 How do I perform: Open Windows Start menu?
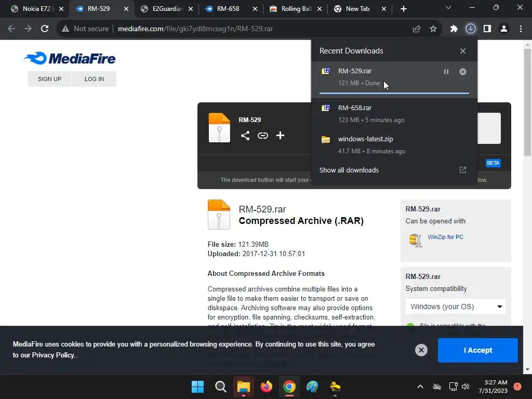point(197,387)
